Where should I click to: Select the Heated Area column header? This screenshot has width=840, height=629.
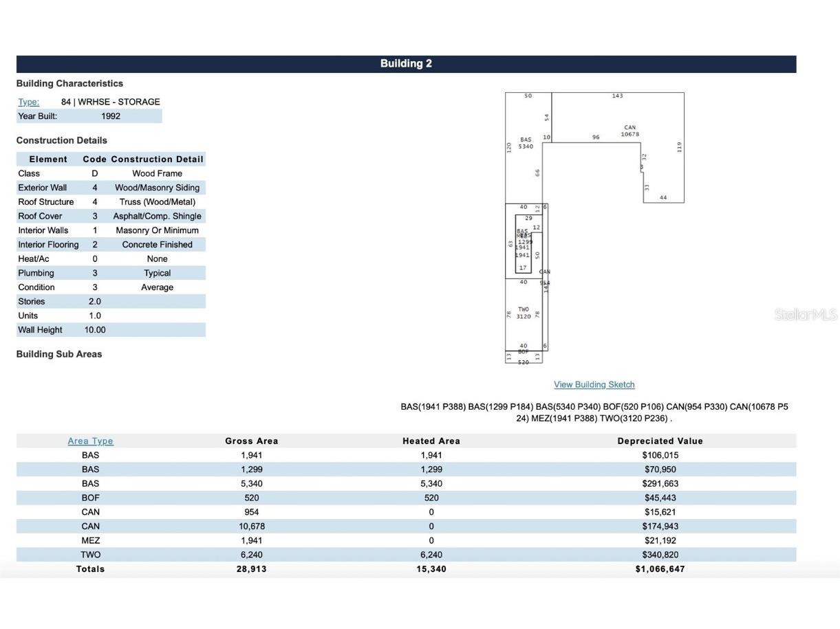click(431, 441)
